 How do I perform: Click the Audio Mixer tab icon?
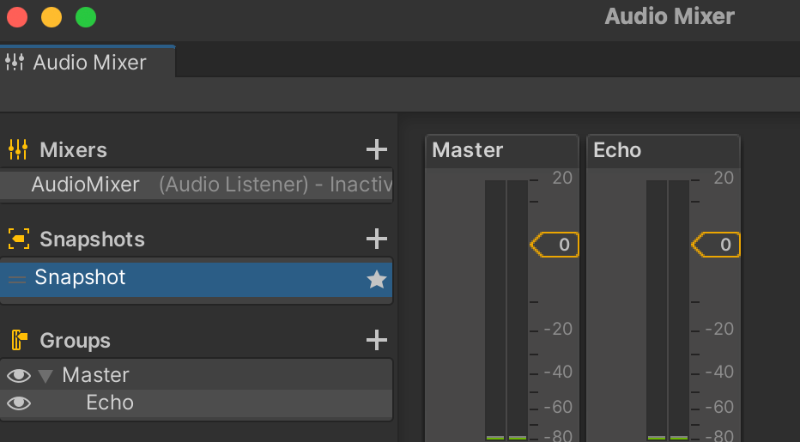14,62
